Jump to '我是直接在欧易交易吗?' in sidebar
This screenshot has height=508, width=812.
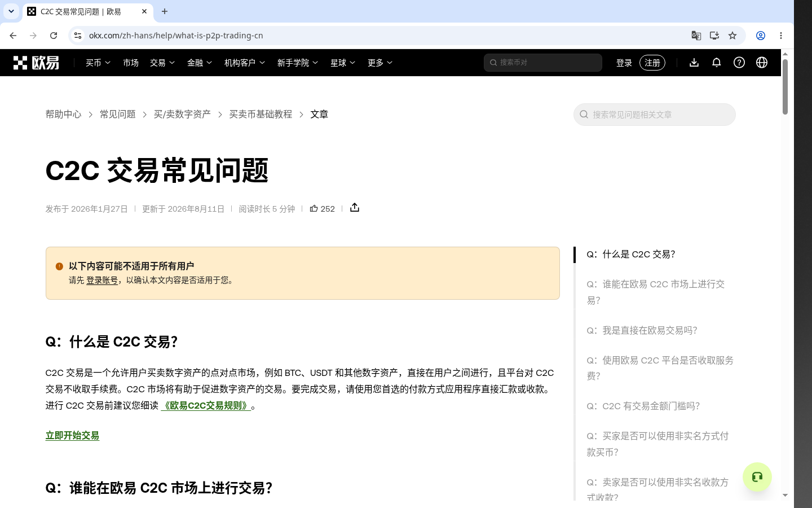(x=642, y=330)
